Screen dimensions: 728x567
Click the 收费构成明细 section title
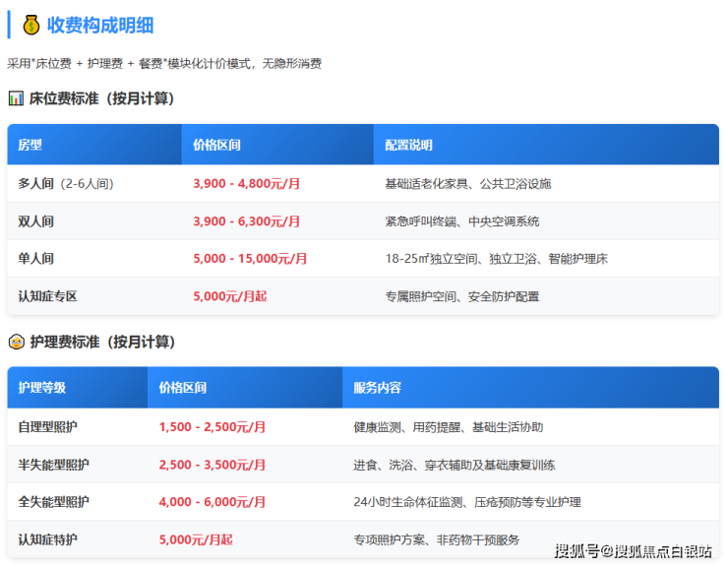coord(100,25)
